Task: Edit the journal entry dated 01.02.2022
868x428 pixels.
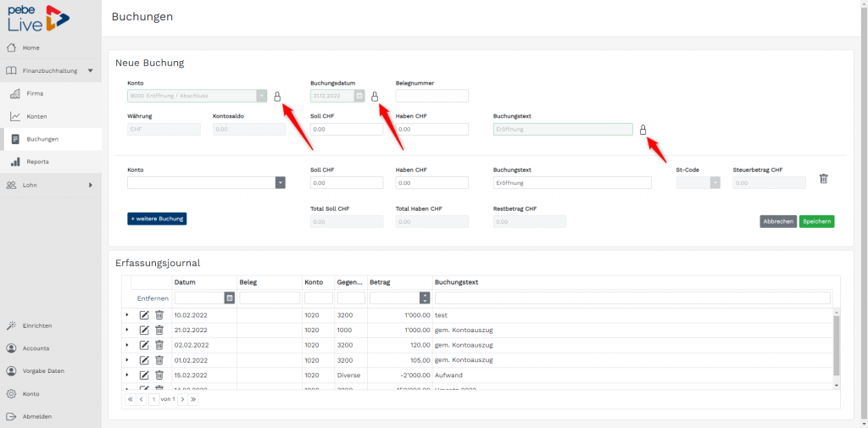Action: pos(144,360)
